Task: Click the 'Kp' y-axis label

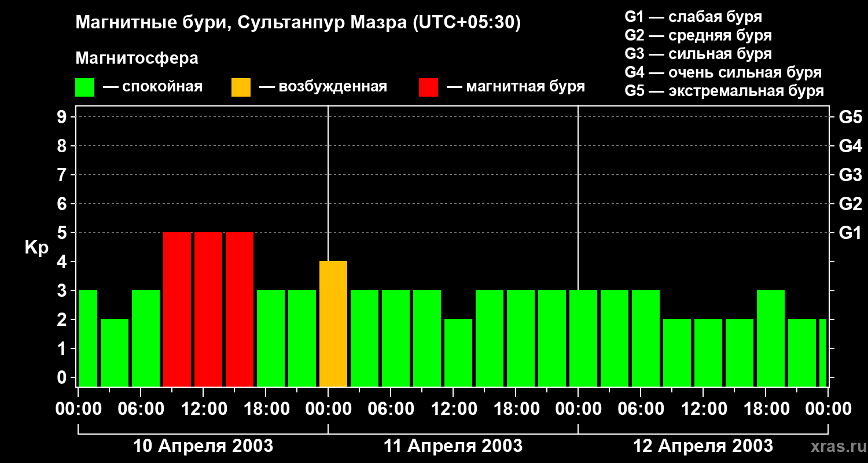Action: point(36,248)
